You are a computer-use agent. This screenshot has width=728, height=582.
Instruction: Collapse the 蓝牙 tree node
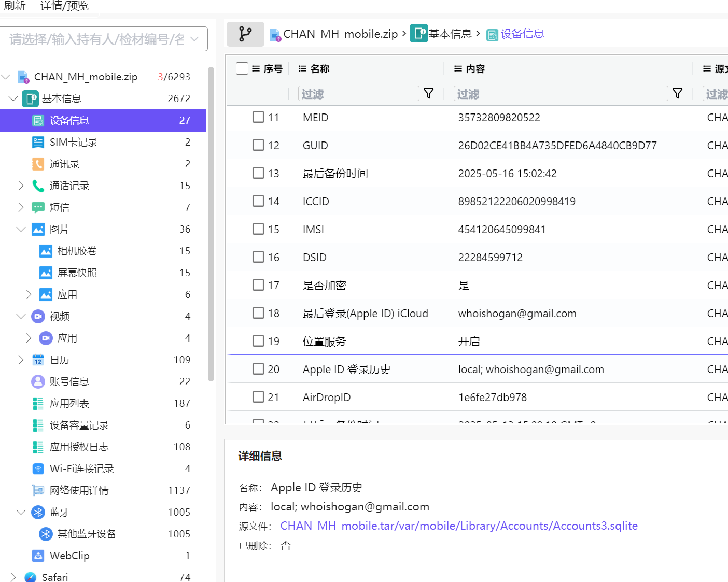pyautogui.click(x=21, y=512)
